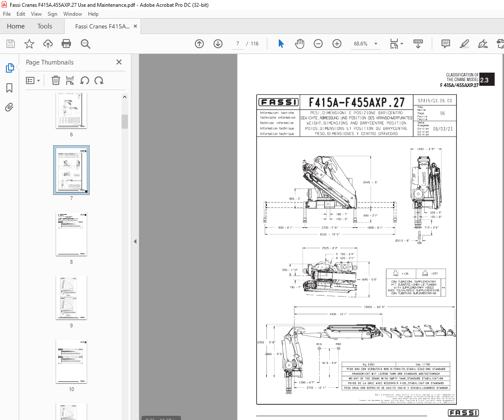Switch to the Home tab
The height and width of the screenshot is (420, 504).
point(16,26)
